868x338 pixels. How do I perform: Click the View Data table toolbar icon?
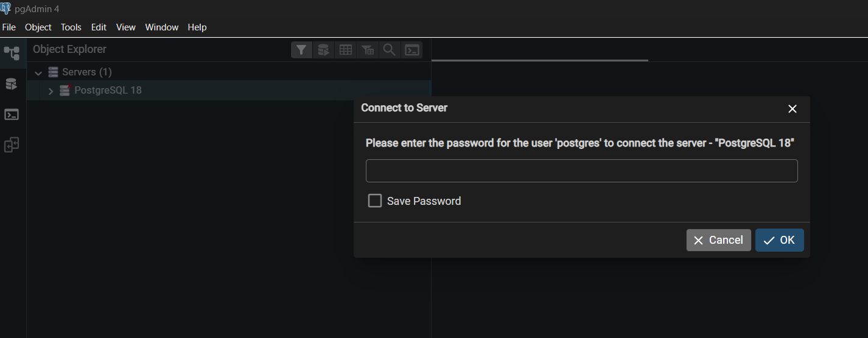346,50
